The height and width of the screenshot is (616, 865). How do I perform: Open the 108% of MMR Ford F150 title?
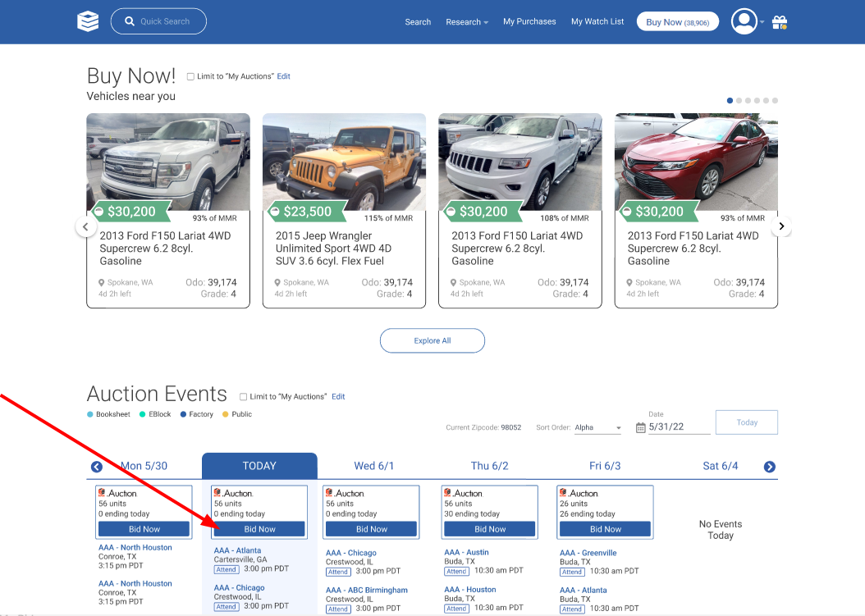517,249
